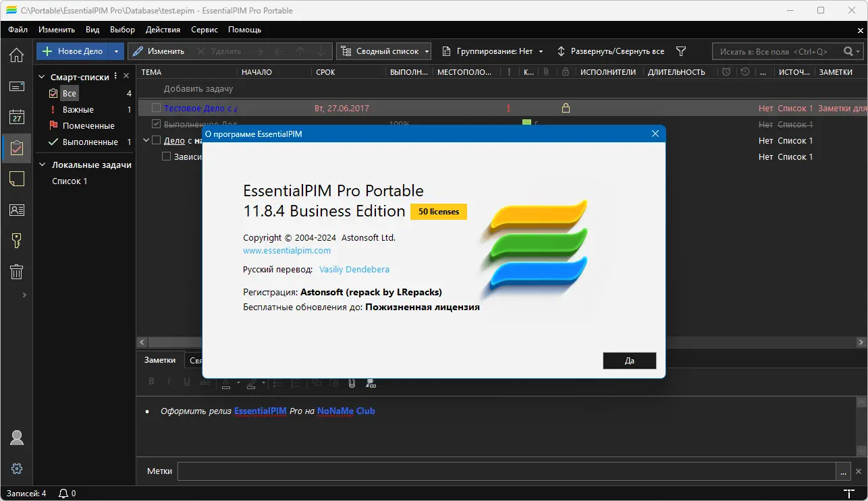The height and width of the screenshot is (501, 868).
Task: Click the alarm clock reminder column header
Action: click(x=726, y=72)
